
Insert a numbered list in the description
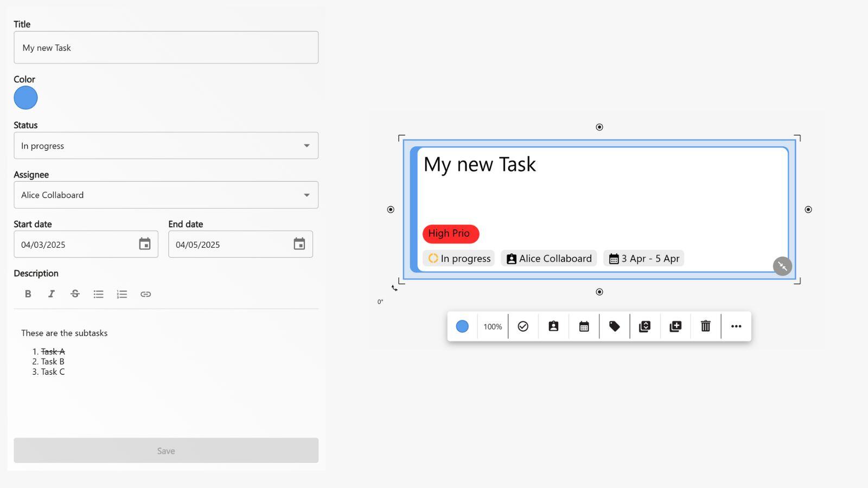pyautogui.click(x=122, y=293)
